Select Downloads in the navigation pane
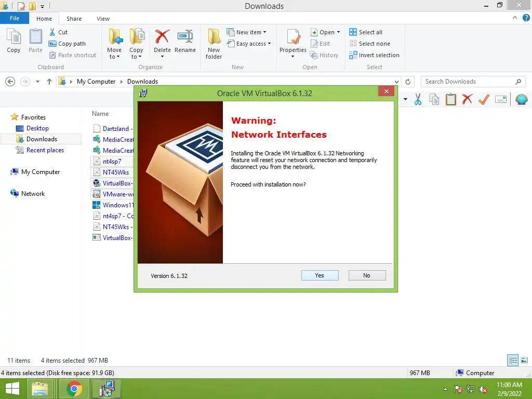This screenshot has height=399, width=532. pyautogui.click(x=42, y=139)
